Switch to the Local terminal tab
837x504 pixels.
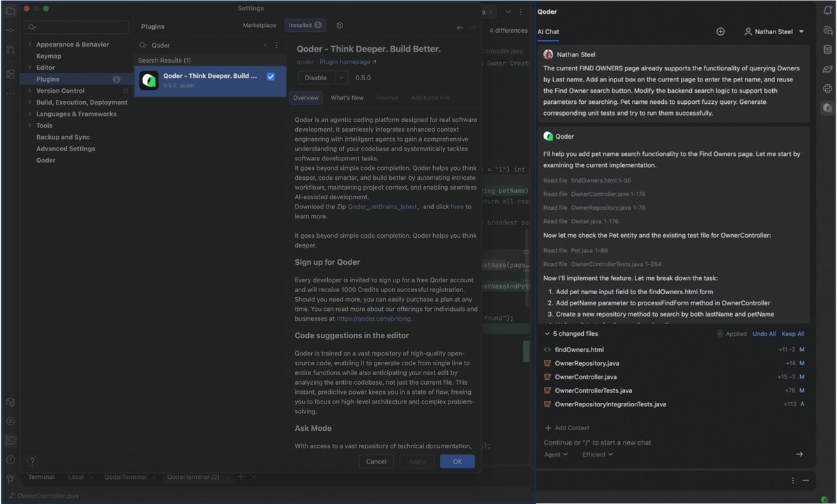click(x=76, y=477)
